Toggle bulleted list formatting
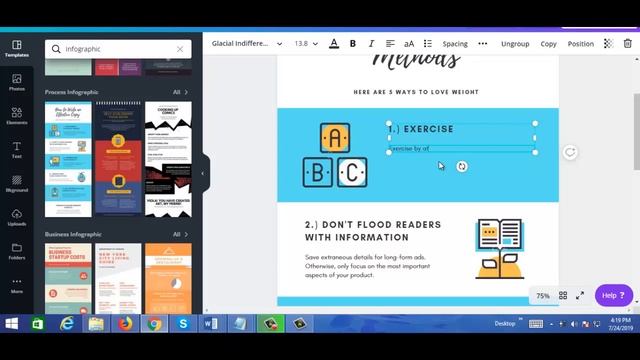Screen dimensions: 640x360 (427, 44)
